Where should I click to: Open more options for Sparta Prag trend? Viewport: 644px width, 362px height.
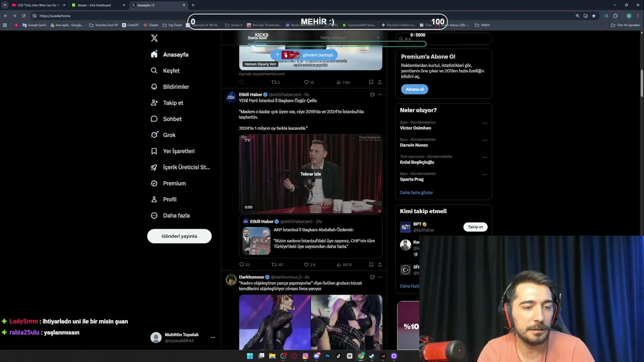point(485,174)
